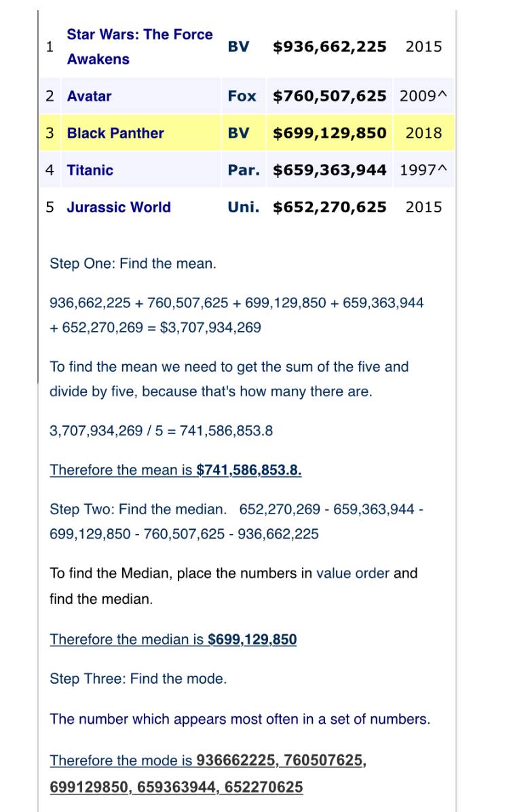
Task: Click the BV studio link for Star Wars
Action: click(238, 47)
